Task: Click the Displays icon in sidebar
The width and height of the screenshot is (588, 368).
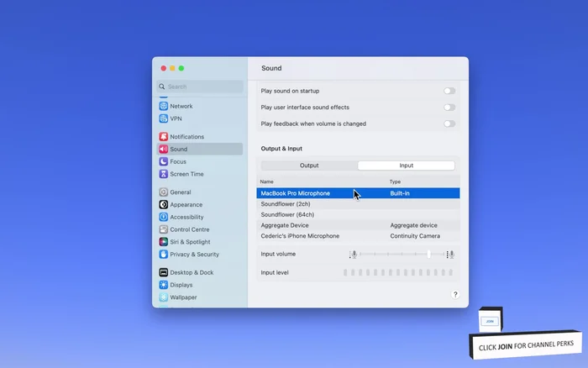Action: [163, 285]
